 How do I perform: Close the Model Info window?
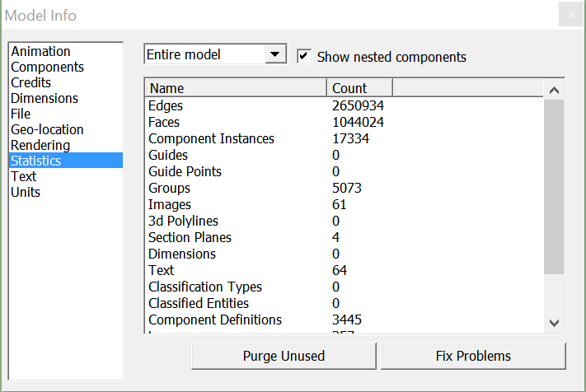[571, 14]
